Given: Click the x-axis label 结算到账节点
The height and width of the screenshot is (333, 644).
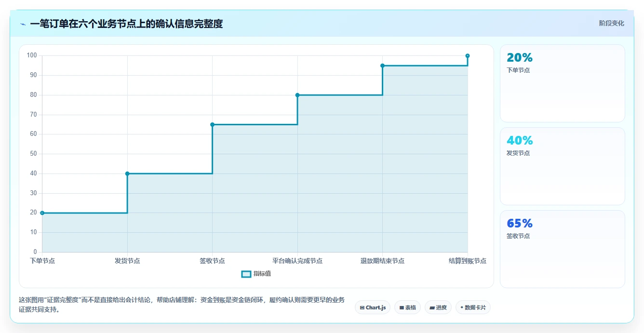Looking at the screenshot, I should (468, 261).
